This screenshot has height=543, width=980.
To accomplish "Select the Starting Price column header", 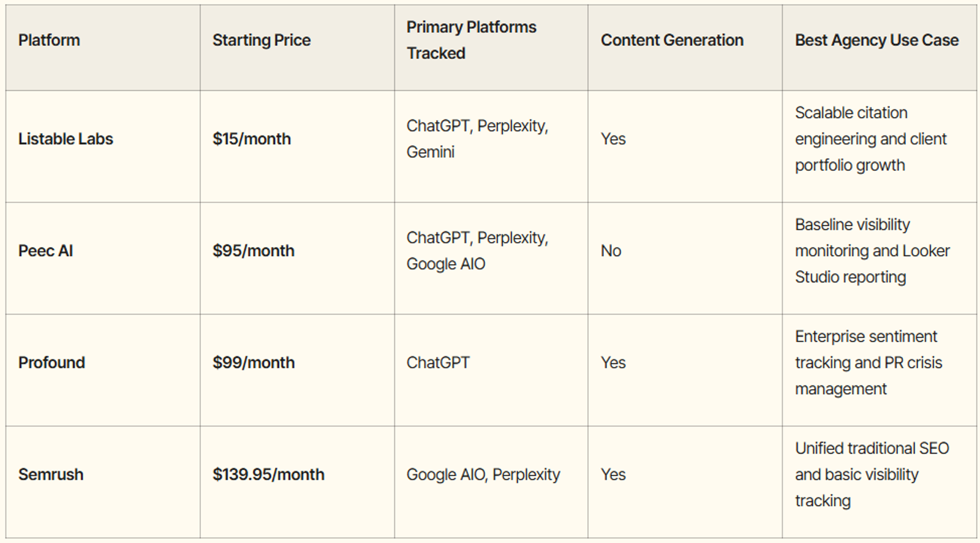I will coord(262,40).
